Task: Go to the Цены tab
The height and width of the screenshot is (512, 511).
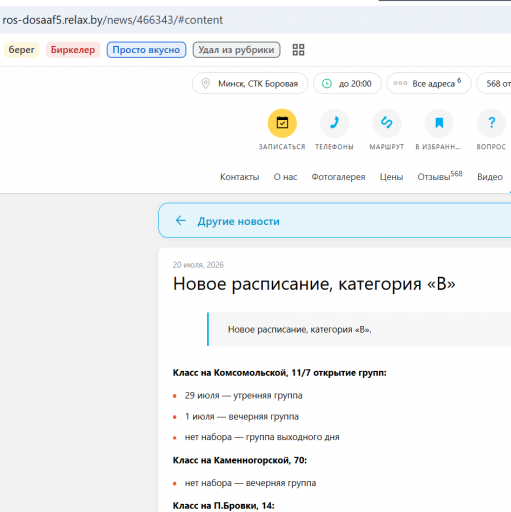Action: 391,177
